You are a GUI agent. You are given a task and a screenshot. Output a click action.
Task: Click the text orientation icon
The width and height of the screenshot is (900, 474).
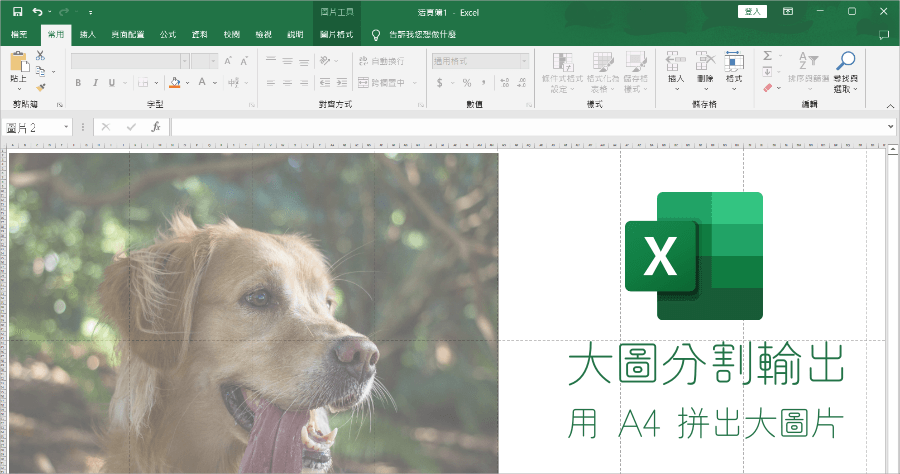pyautogui.click(x=325, y=61)
